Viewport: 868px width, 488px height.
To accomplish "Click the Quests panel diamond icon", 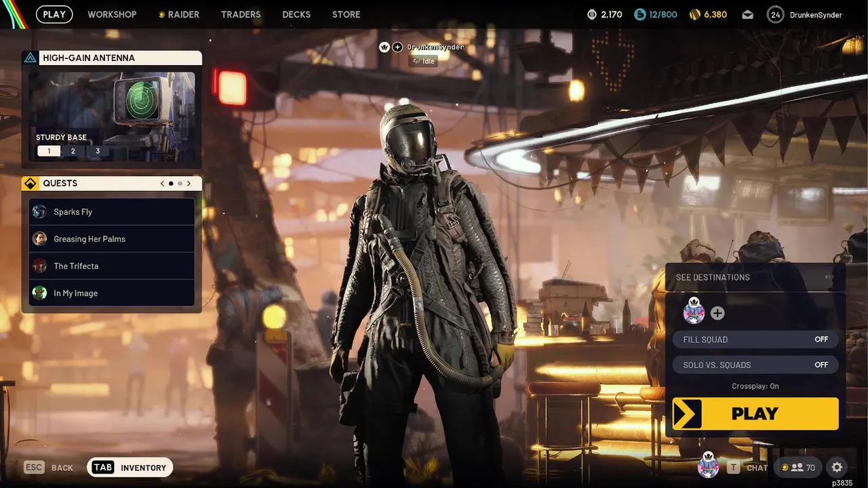I will [31, 183].
